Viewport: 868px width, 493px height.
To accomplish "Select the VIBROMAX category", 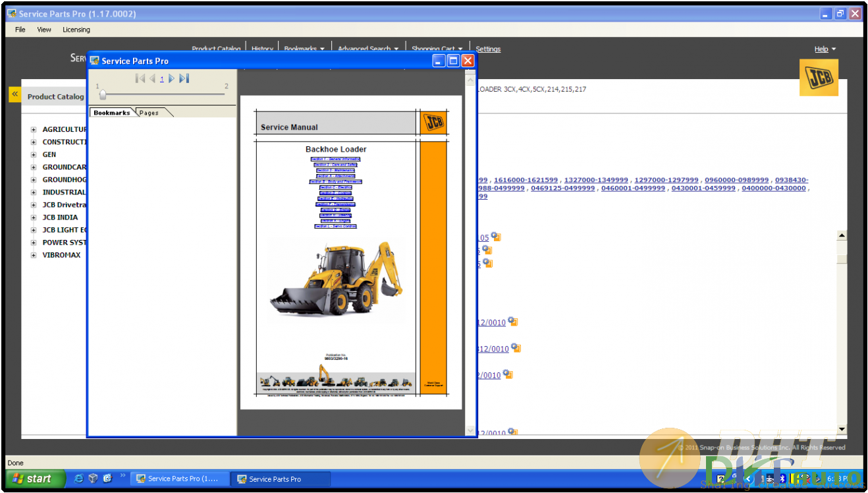I will [x=61, y=255].
